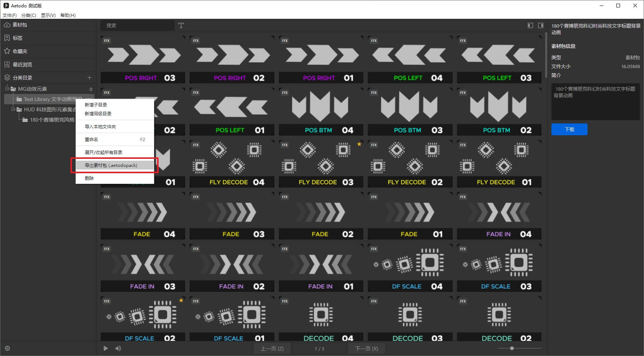This screenshot has height=356, width=644.
Task: Choose 重命名 in context menu
Action: point(115,139)
